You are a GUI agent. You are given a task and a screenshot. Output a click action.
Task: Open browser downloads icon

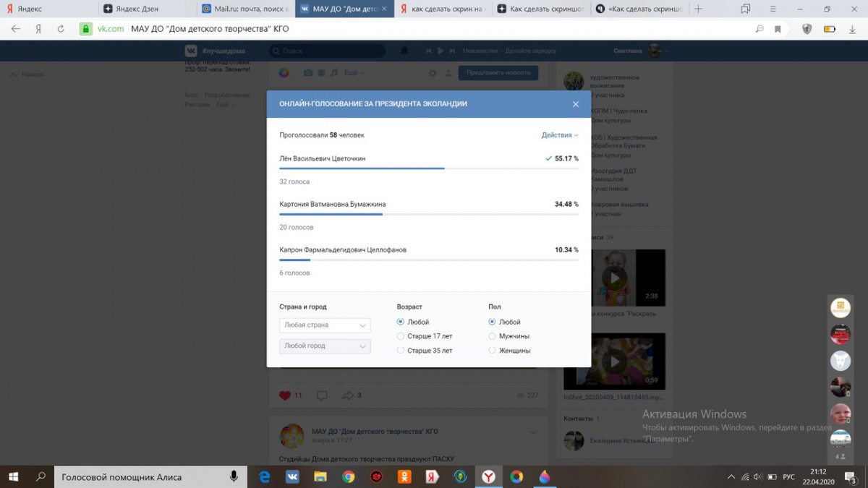click(852, 29)
